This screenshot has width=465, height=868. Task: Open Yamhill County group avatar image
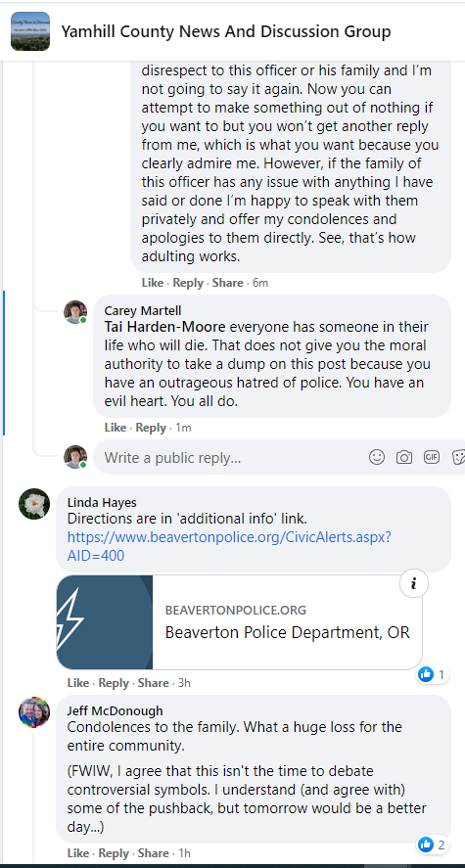(x=30, y=31)
